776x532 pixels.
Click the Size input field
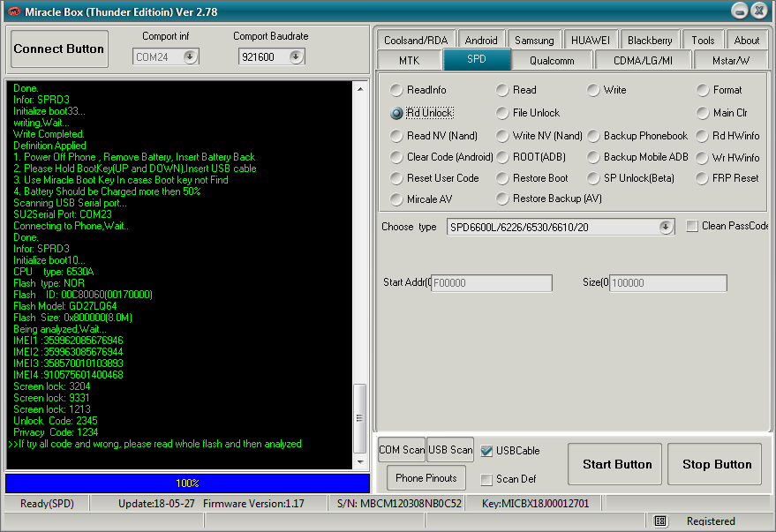tap(668, 283)
